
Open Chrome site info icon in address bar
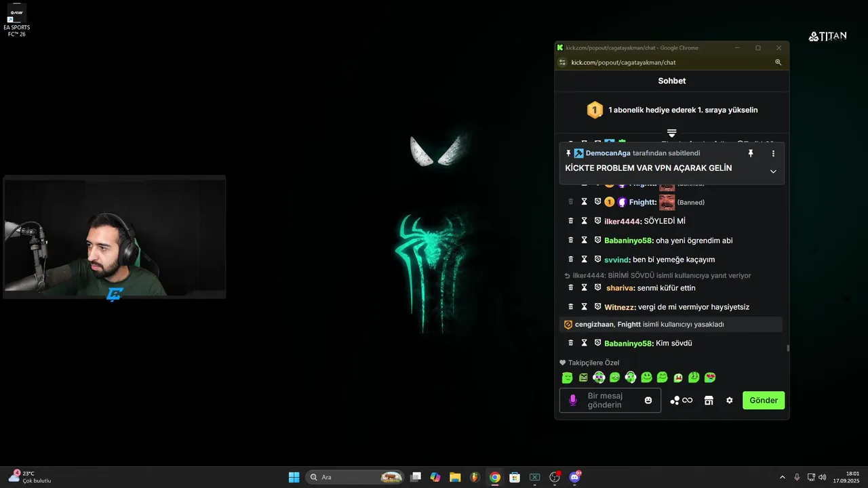click(562, 62)
